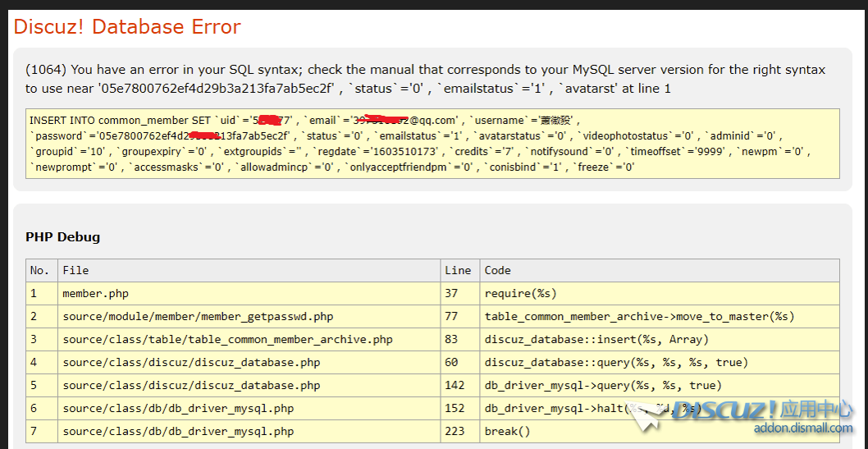Select the db_driver_mysql.php cell on line 223
The width and height of the screenshot is (868, 449).
pyautogui.click(x=249, y=431)
